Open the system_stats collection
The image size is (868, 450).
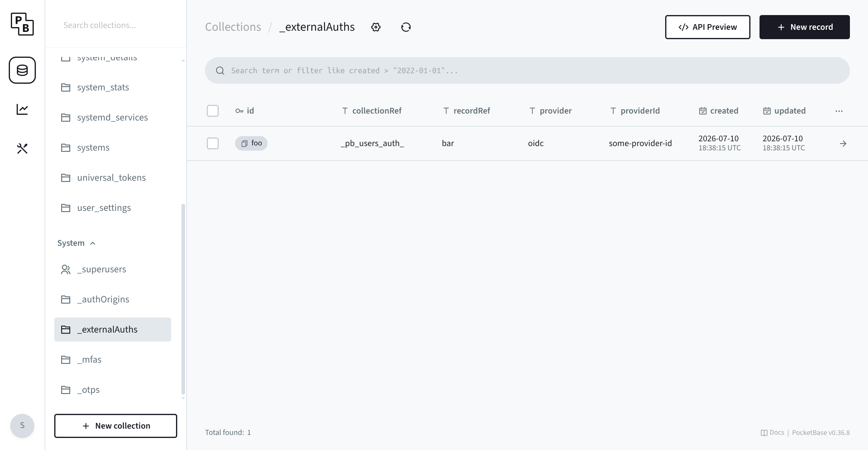[112, 87]
